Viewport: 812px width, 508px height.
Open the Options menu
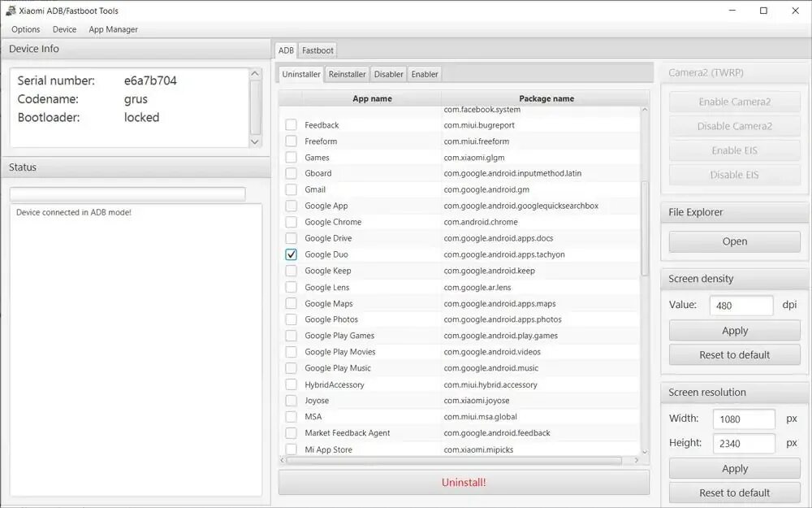[25, 29]
